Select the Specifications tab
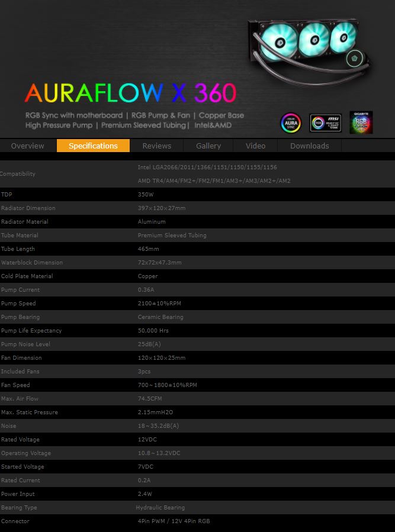395x532 pixels. (93, 146)
